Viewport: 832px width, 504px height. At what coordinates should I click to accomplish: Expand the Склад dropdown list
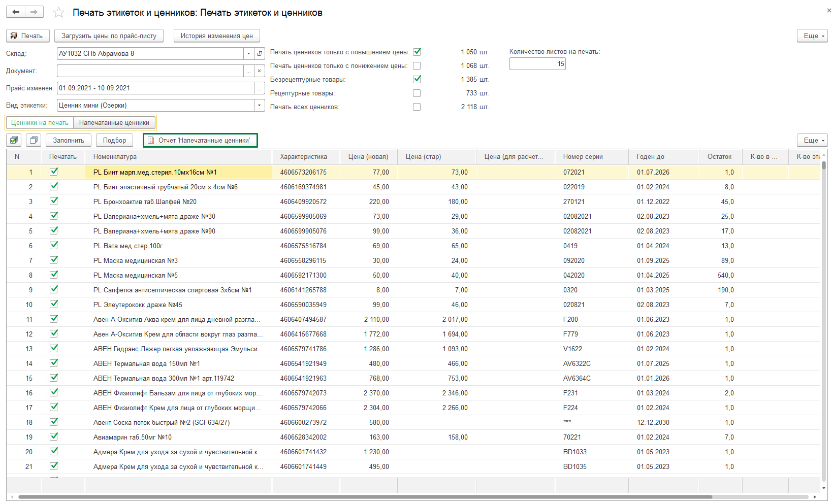tap(248, 54)
